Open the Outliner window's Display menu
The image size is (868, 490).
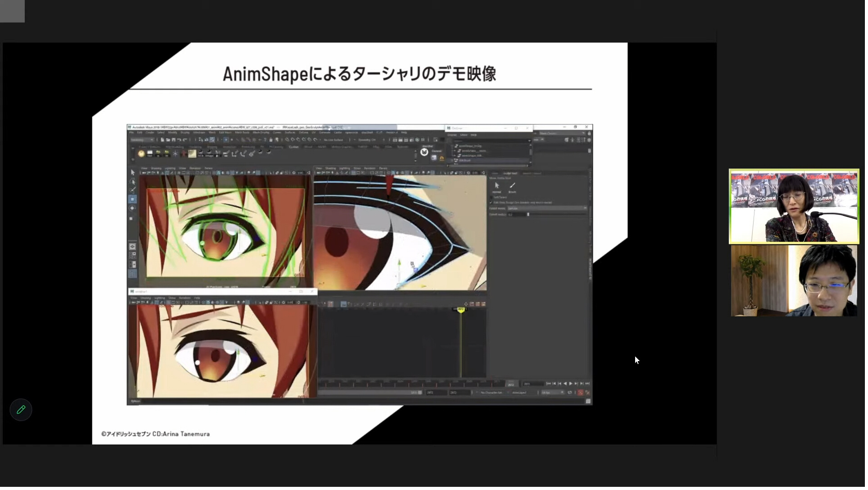452,135
